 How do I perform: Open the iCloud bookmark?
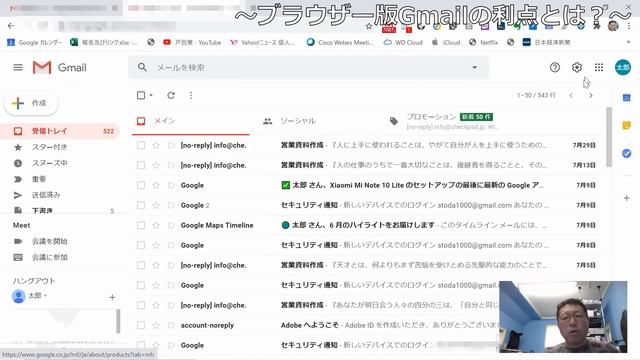(x=446, y=42)
